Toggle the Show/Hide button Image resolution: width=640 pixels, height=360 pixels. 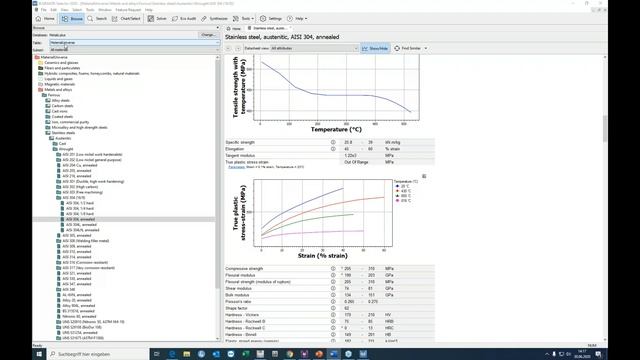(x=375, y=48)
